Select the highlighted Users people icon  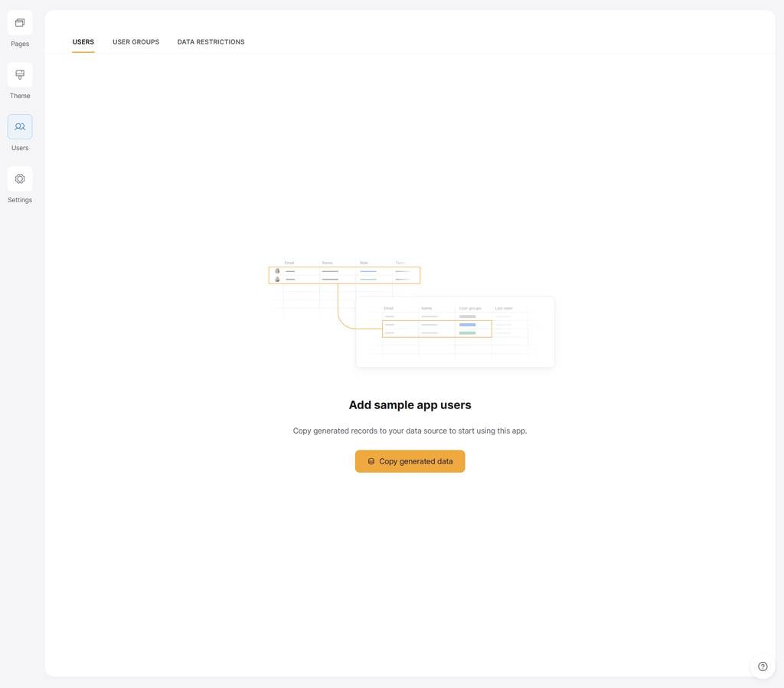pyautogui.click(x=19, y=126)
